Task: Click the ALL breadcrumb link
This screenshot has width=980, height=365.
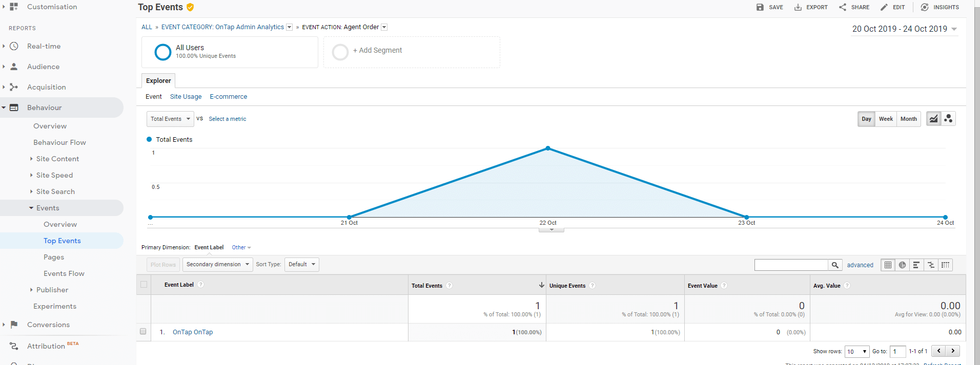Action: tap(147, 27)
